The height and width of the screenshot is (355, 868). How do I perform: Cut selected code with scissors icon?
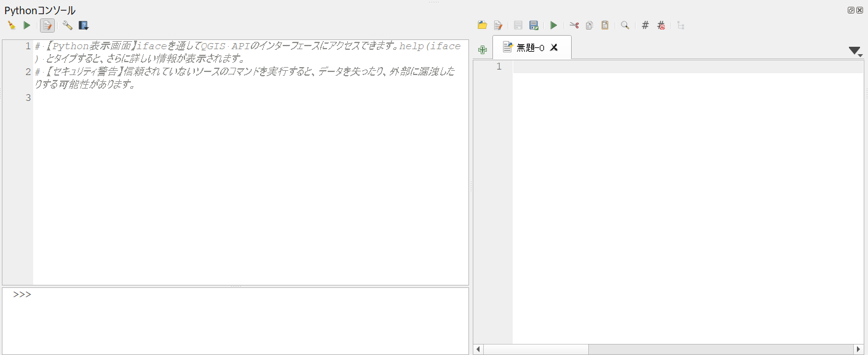click(x=574, y=25)
